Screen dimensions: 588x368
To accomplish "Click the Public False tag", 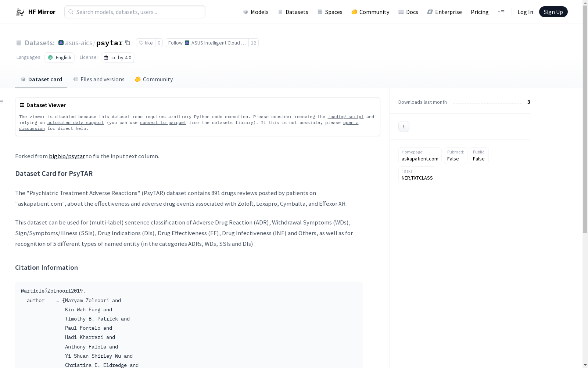I will click(479, 156).
